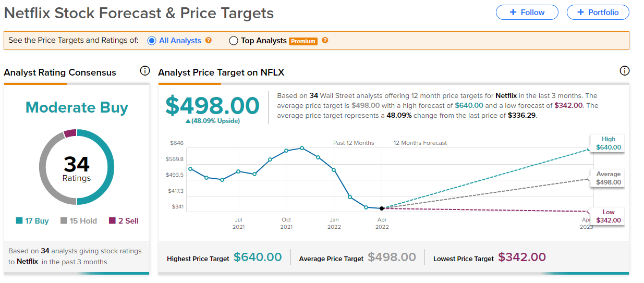Click the $646 y-axis label
Screen dimensions: 644x283
177,143
